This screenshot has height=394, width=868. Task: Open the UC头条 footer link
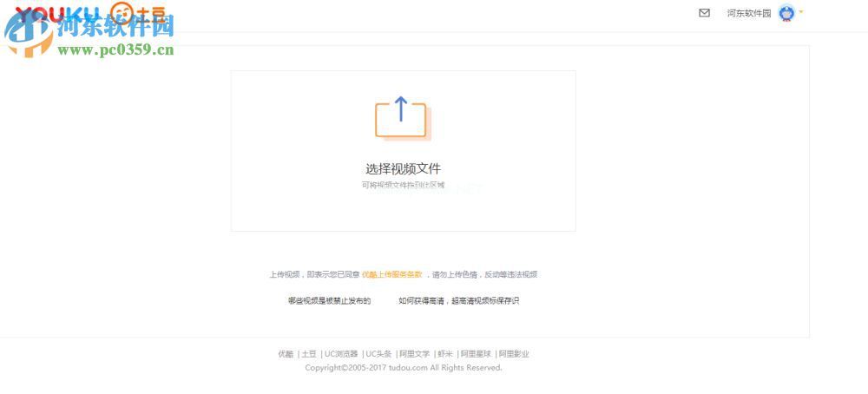(378, 354)
